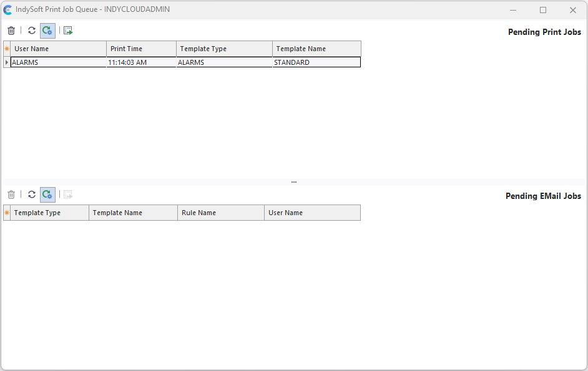Delete selected job in Pending Print Jobs toolbar

(11, 31)
